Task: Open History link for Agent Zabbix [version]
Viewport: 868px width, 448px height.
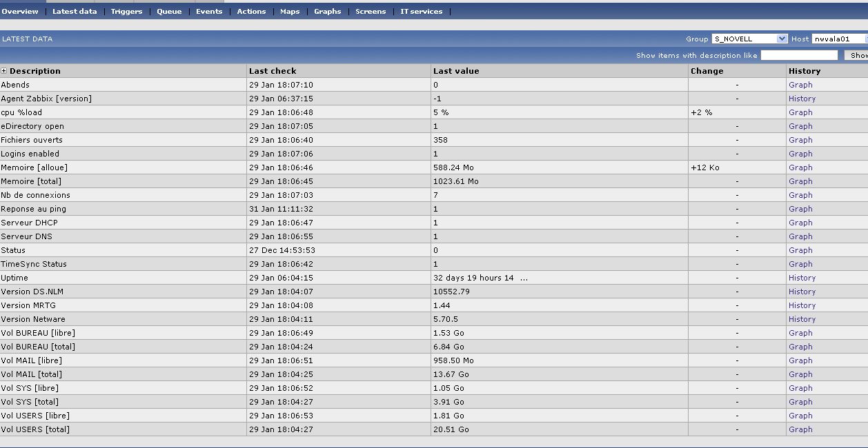Action: pyautogui.click(x=802, y=99)
